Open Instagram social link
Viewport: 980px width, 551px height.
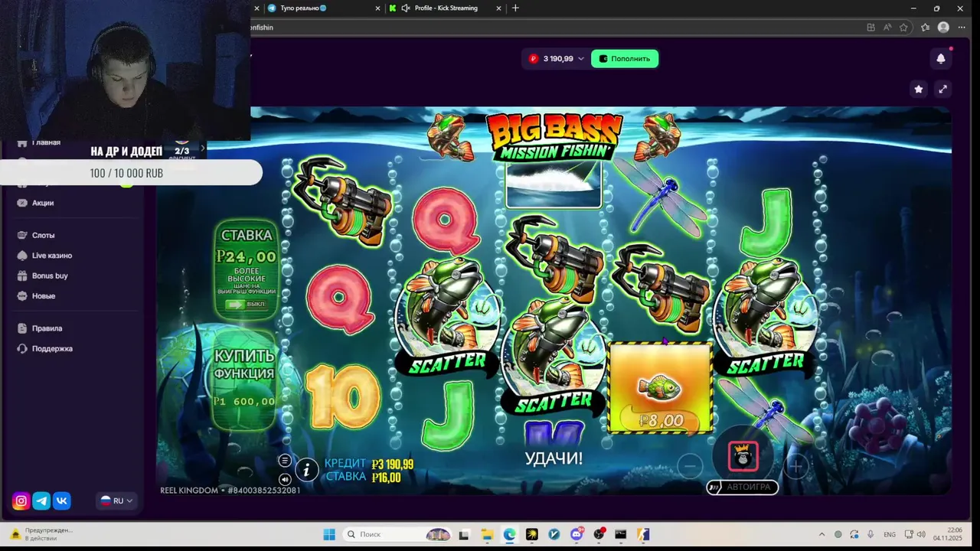pos(21,501)
